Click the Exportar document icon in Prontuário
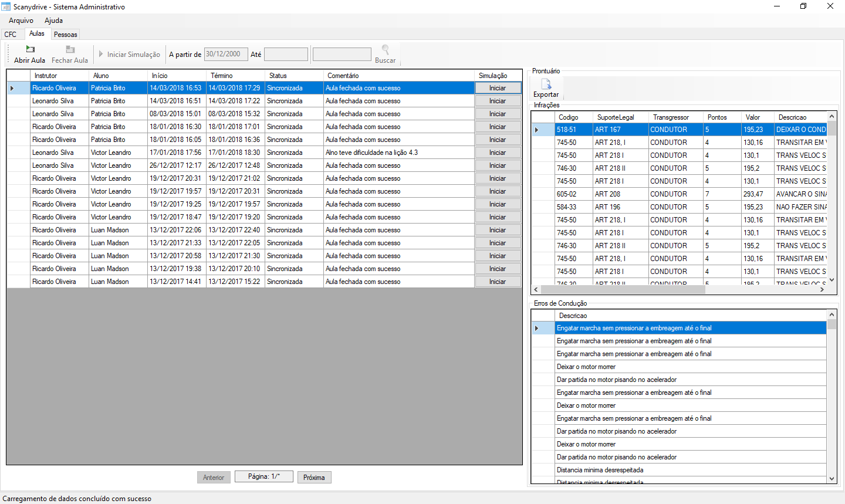The image size is (845, 504). coord(546,84)
